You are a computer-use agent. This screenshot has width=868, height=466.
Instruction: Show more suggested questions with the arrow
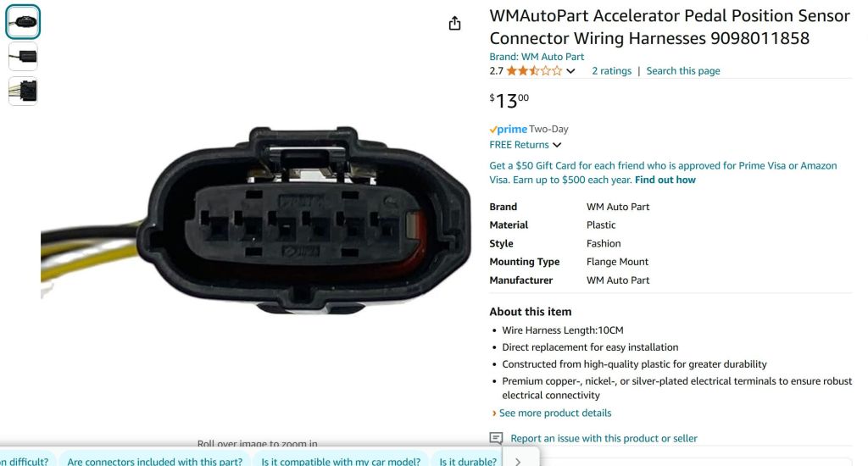518,461
